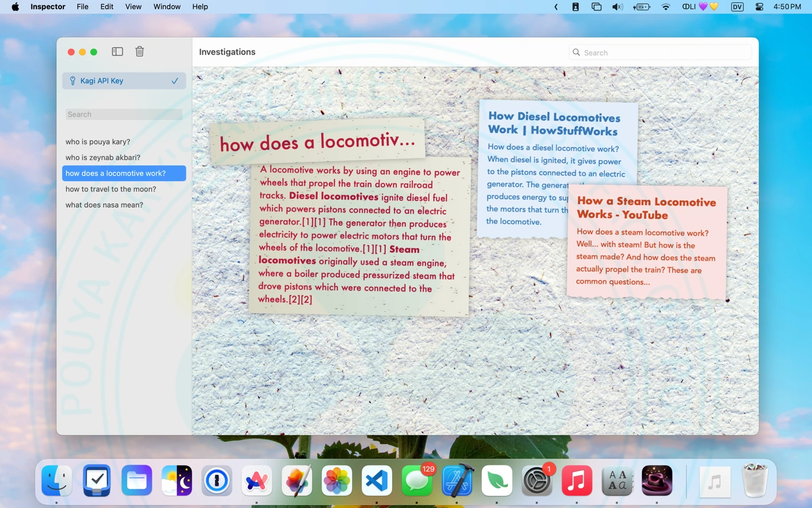Open Messages app with 129 badge
The image size is (812, 508).
coord(417,481)
